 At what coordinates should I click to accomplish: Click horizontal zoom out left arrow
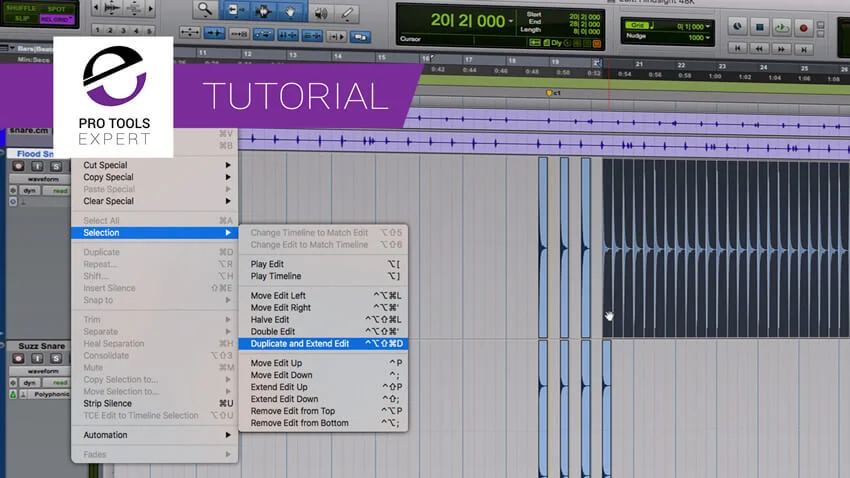[96, 8]
